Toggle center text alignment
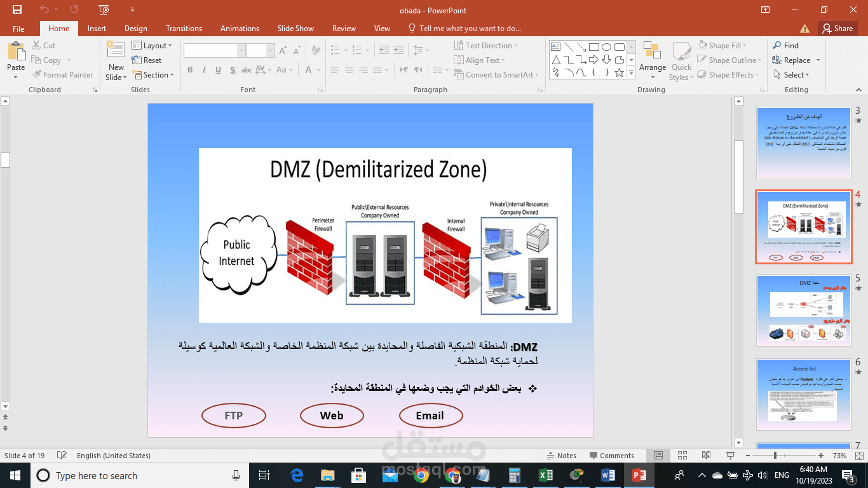The height and width of the screenshot is (488, 868). click(349, 71)
